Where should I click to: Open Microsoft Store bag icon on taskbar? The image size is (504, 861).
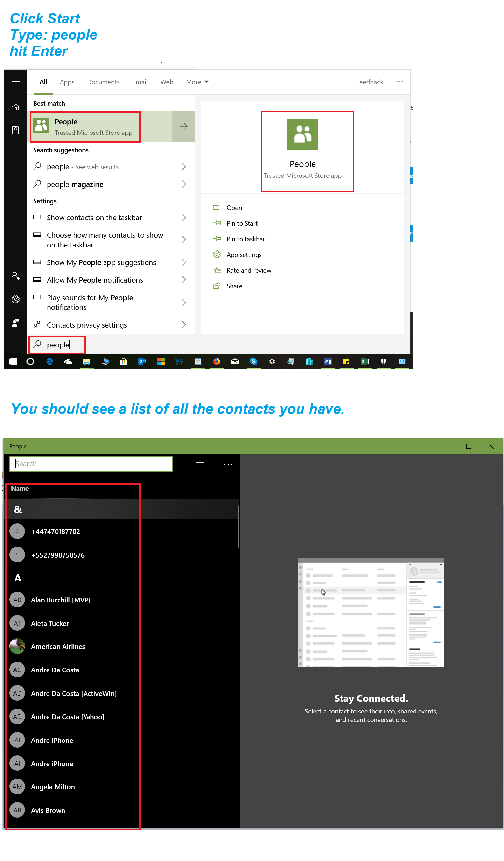tap(124, 361)
